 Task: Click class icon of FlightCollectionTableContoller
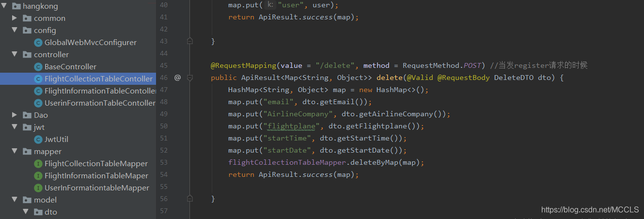click(x=38, y=79)
